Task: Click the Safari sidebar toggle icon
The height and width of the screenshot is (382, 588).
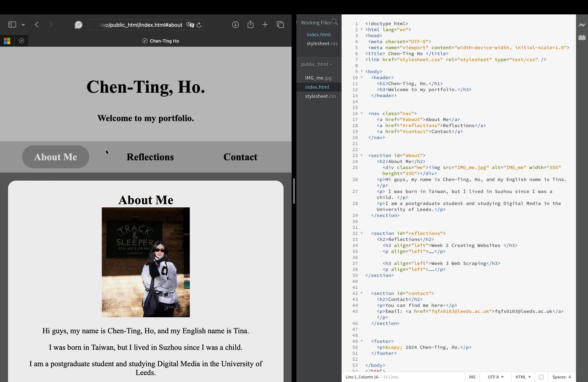Action: [12, 25]
